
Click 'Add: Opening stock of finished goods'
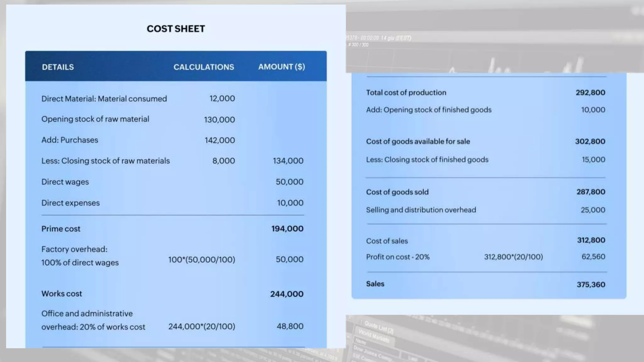[429, 110]
